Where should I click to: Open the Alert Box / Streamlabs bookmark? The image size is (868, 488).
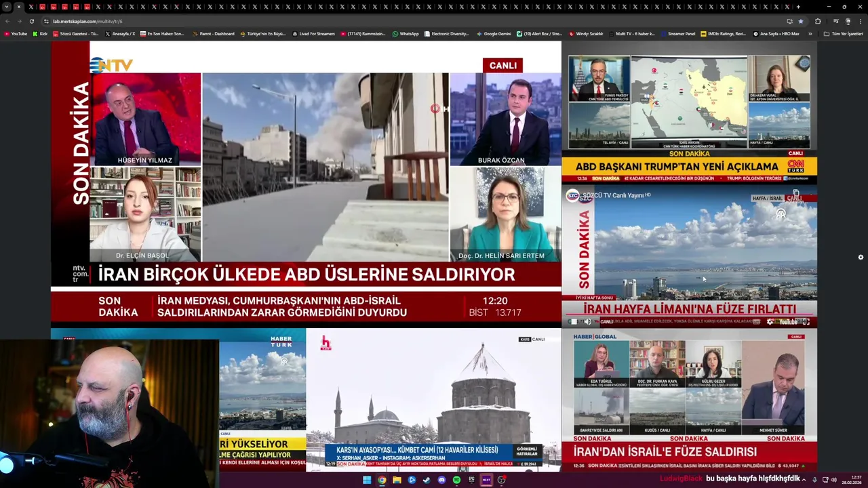click(539, 33)
